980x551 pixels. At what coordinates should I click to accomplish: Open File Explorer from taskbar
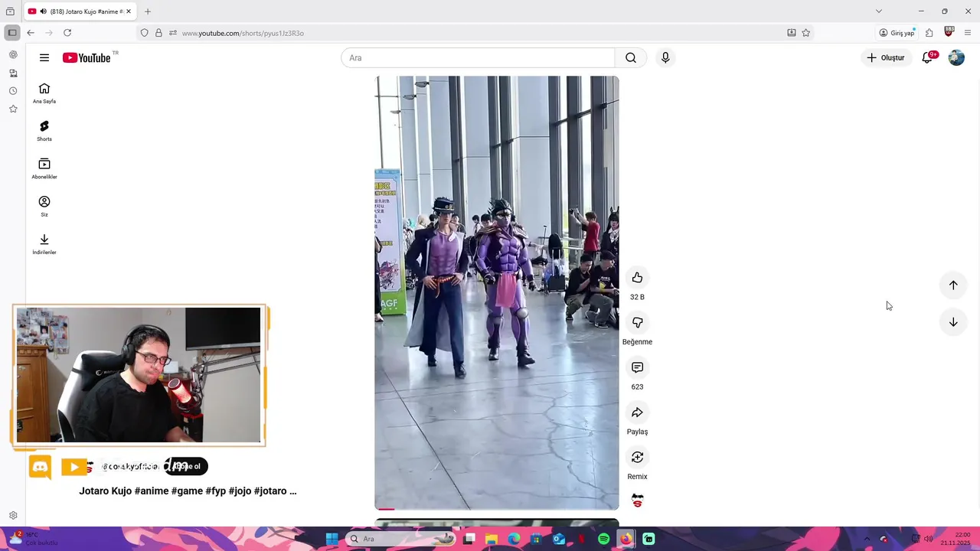(492, 539)
